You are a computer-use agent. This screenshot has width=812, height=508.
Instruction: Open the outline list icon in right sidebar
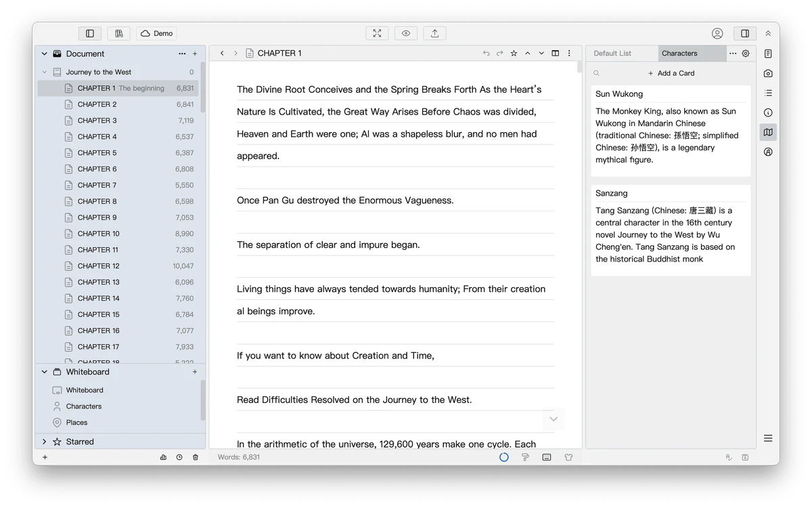click(768, 93)
